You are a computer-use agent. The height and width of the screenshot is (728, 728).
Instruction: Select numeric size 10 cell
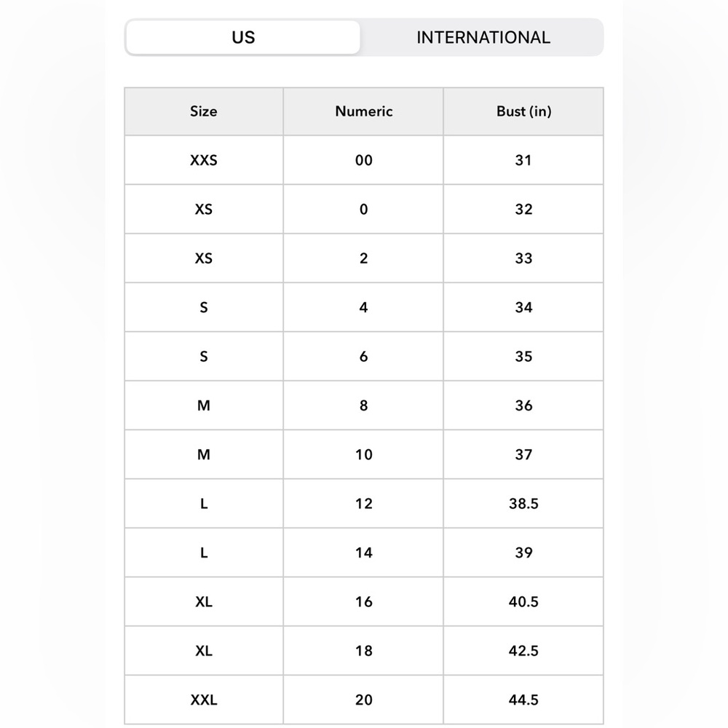coord(363,454)
